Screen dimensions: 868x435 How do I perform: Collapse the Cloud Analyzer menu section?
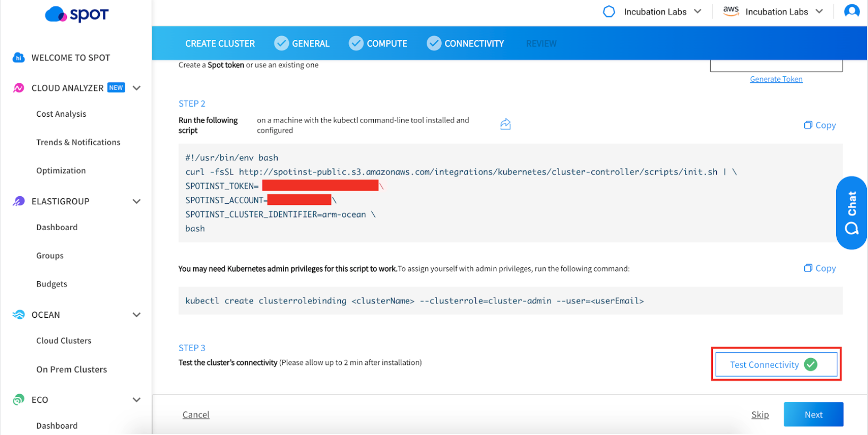(x=136, y=88)
